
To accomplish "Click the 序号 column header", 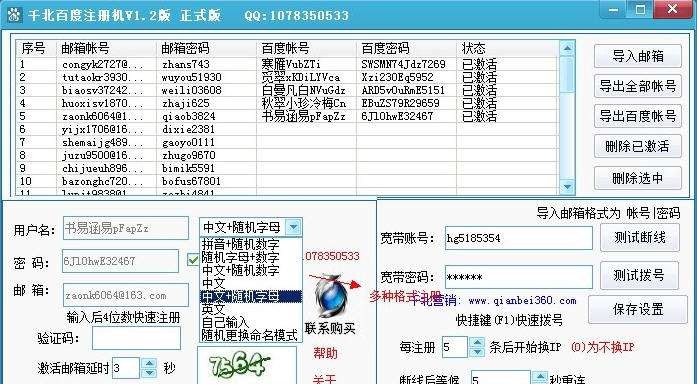I will (36, 48).
